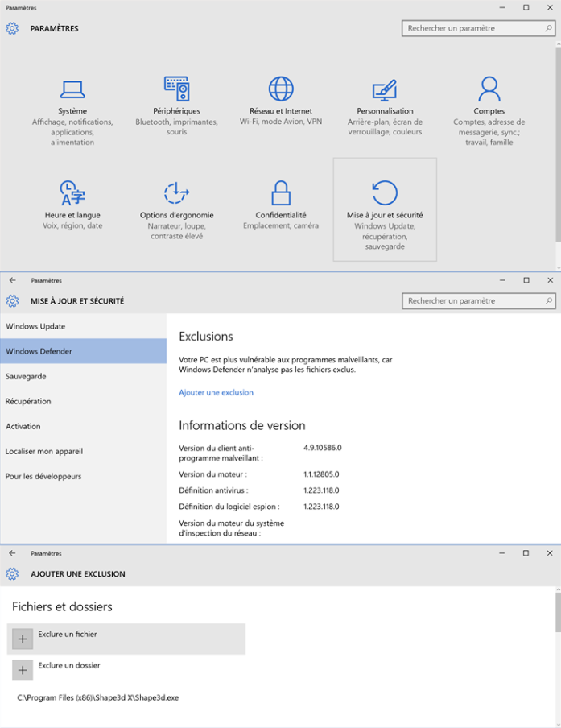Screen dimensions: 561x728
Task: Click the gear icon beside PARAMÈTRES
Action: click(x=12, y=28)
